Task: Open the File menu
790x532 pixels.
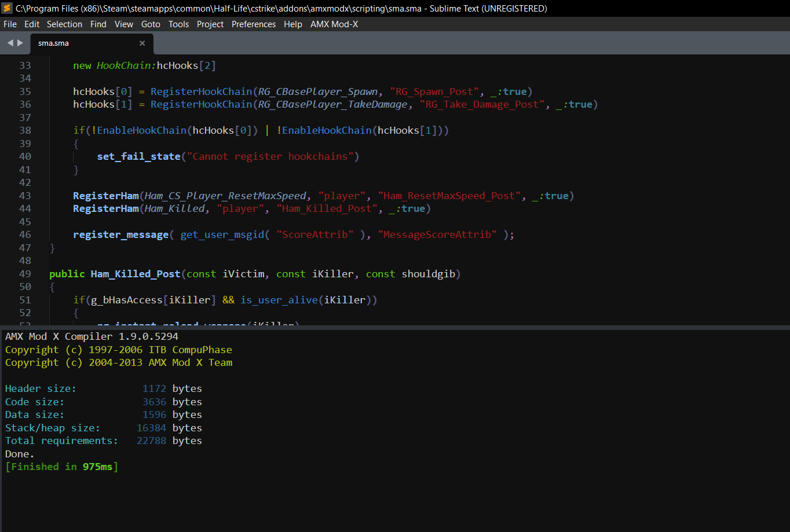Action: coord(10,24)
